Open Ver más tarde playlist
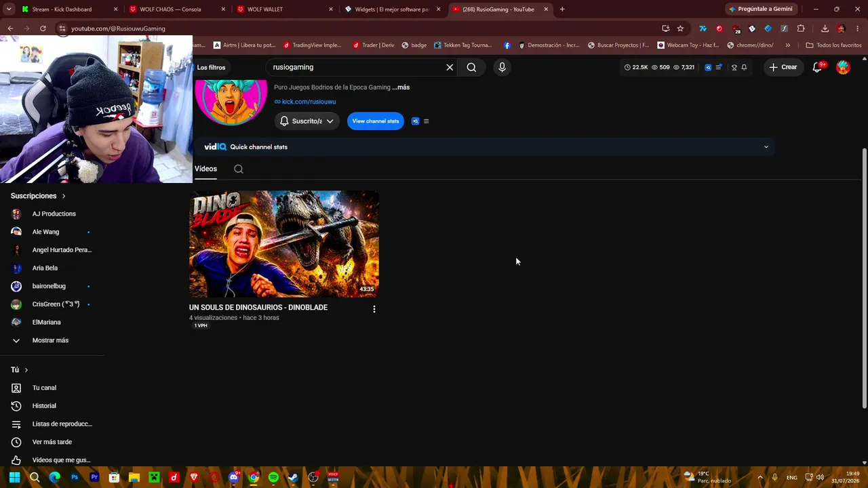 click(x=52, y=442)
